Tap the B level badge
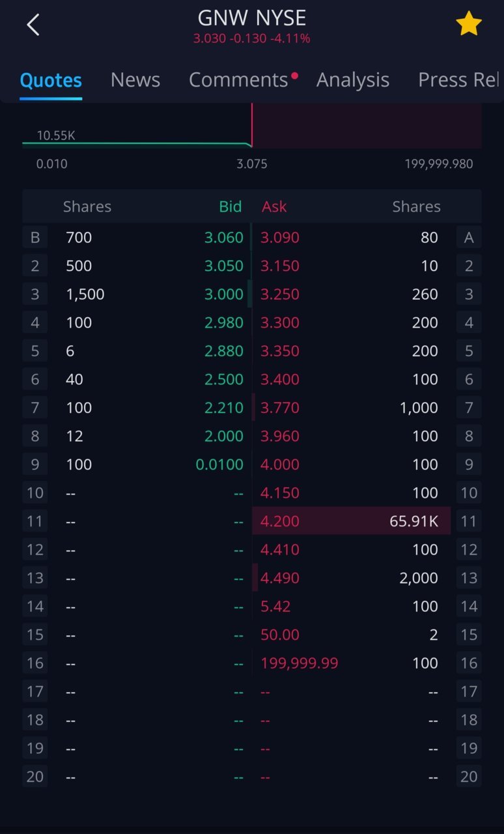The height and width of the screenshot is (834, 504). (35, 238)
